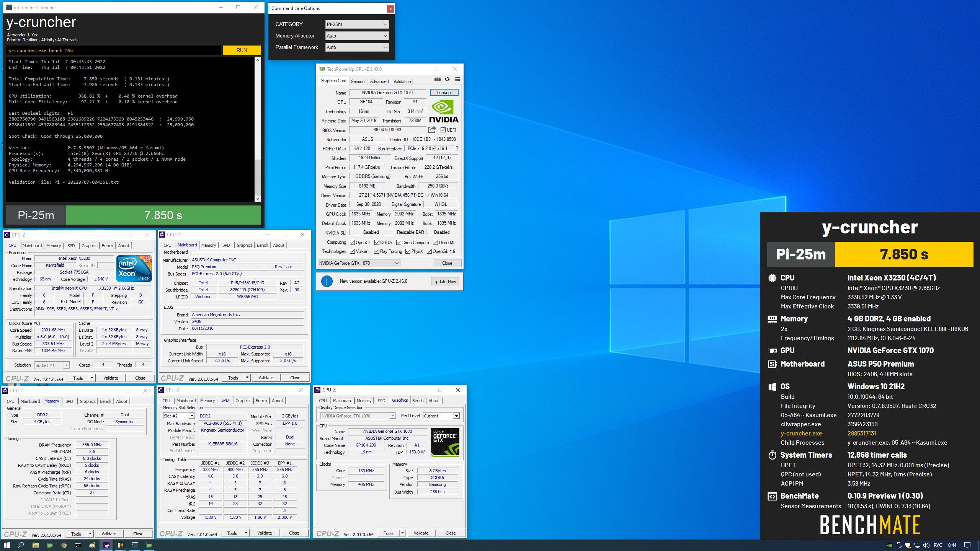
Task: Open the volume speaker tray icon
Action: [x=926, y=545]
